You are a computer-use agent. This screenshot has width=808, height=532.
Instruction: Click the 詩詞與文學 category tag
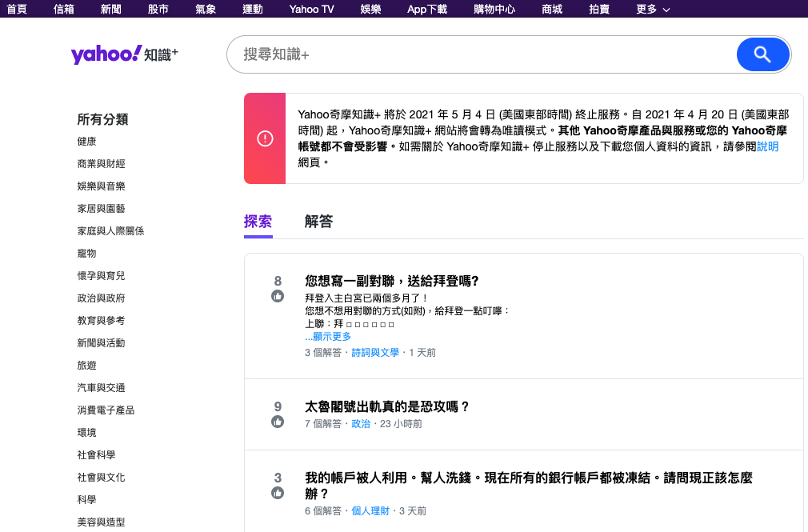coord(375,353)
